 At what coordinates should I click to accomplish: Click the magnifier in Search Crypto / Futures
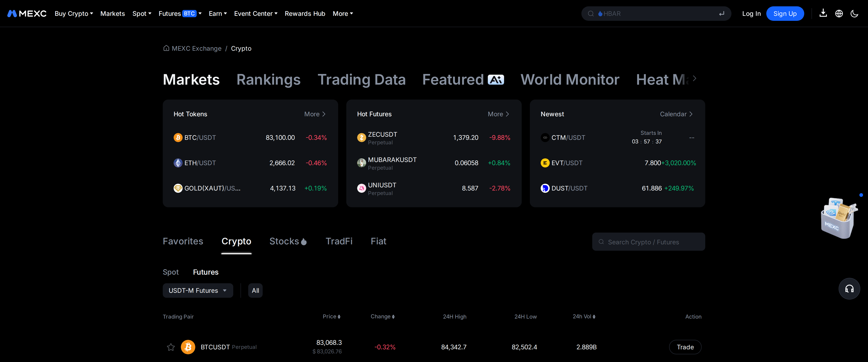(x=601, y=242)
